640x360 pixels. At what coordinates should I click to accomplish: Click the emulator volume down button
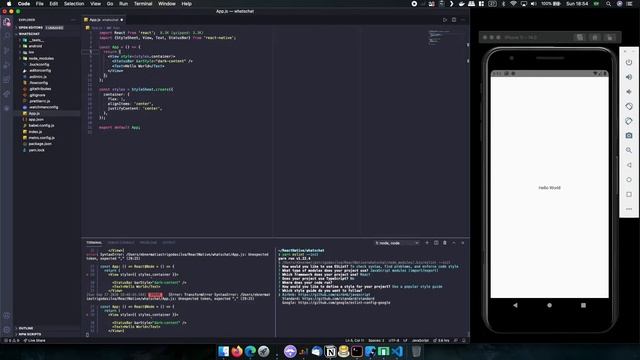click(629, 92)
